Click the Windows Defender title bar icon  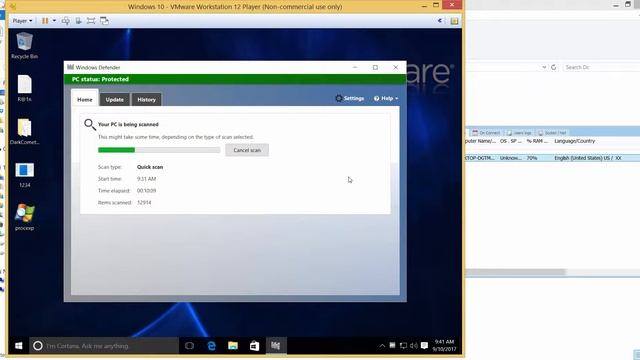[71, 67]
